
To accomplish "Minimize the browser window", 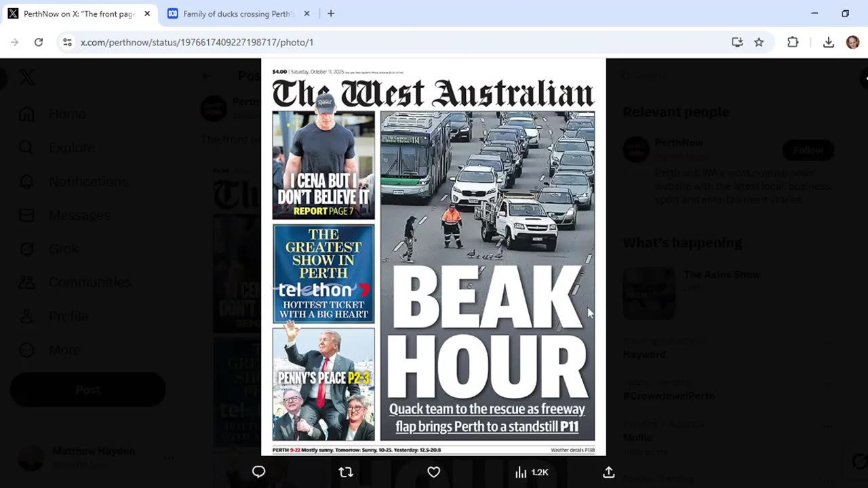I will point(814,14).
